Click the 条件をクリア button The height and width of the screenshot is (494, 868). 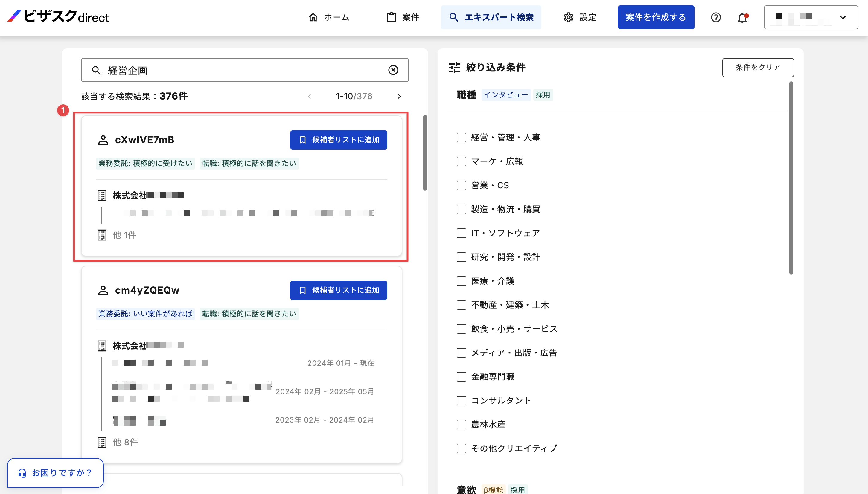point(758,67)
